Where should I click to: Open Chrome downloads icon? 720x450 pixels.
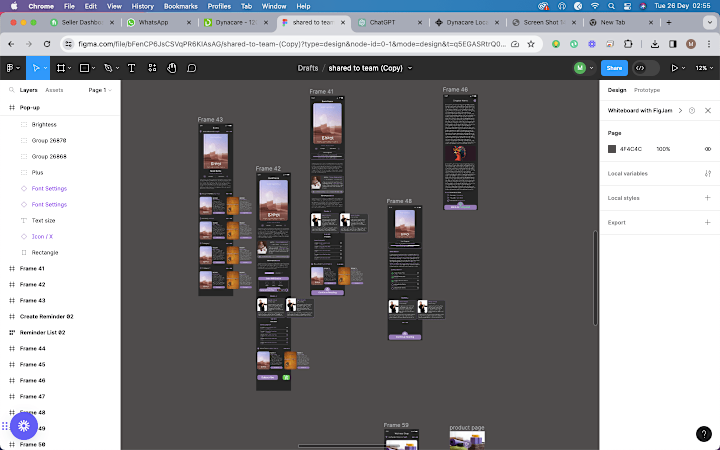point(655,44)
